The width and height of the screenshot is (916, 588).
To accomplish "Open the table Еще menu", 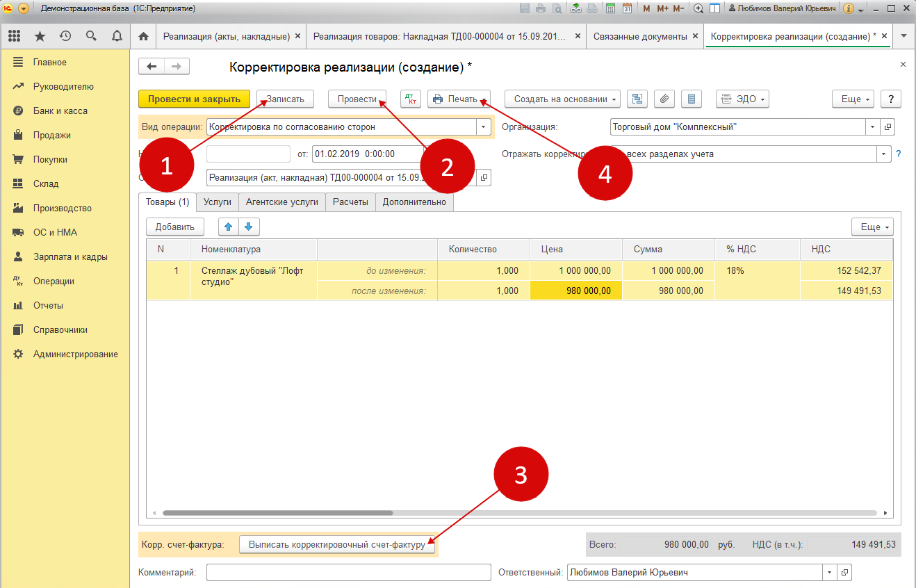I will 872,227.
